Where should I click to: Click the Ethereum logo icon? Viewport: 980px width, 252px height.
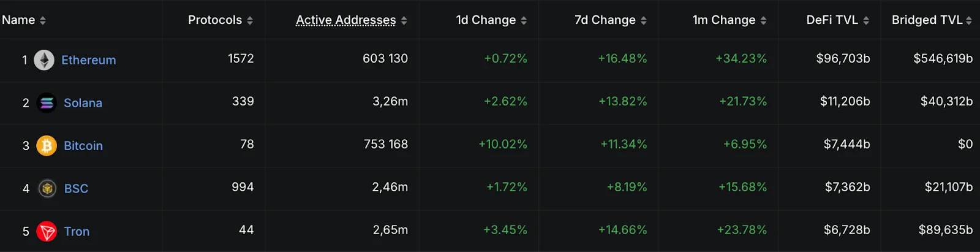coord(44,60)
